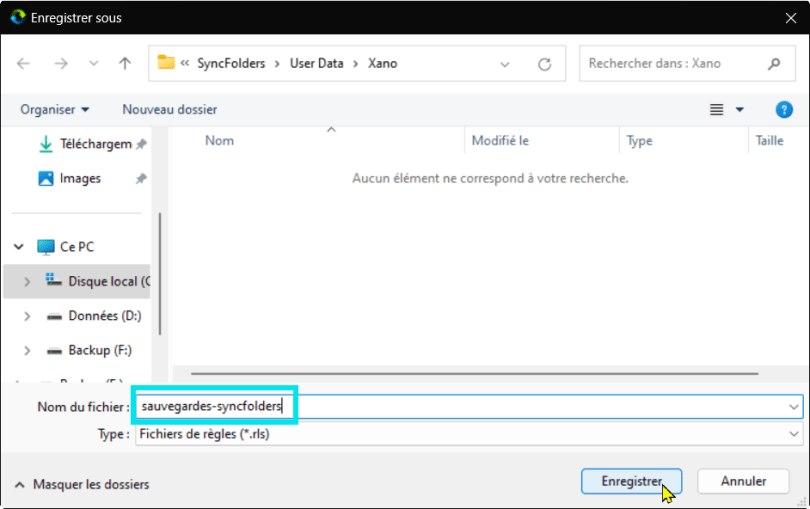This screenshot has width=810, height=509.
Task: Click the folder icon in address bar
Action: (x=166, y=63)
